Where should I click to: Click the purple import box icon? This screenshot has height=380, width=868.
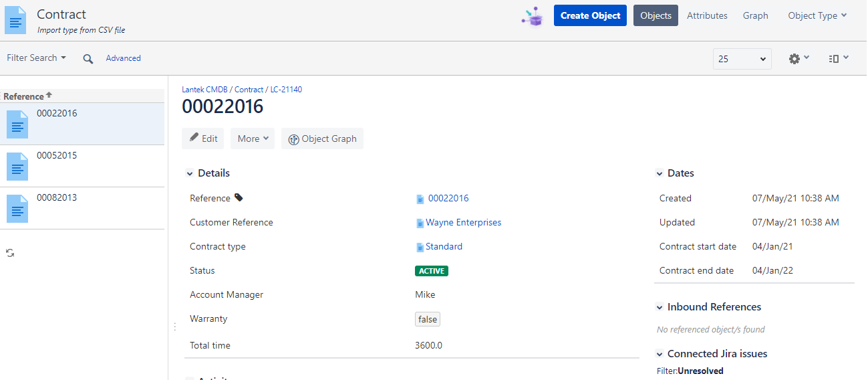(533, 16)
